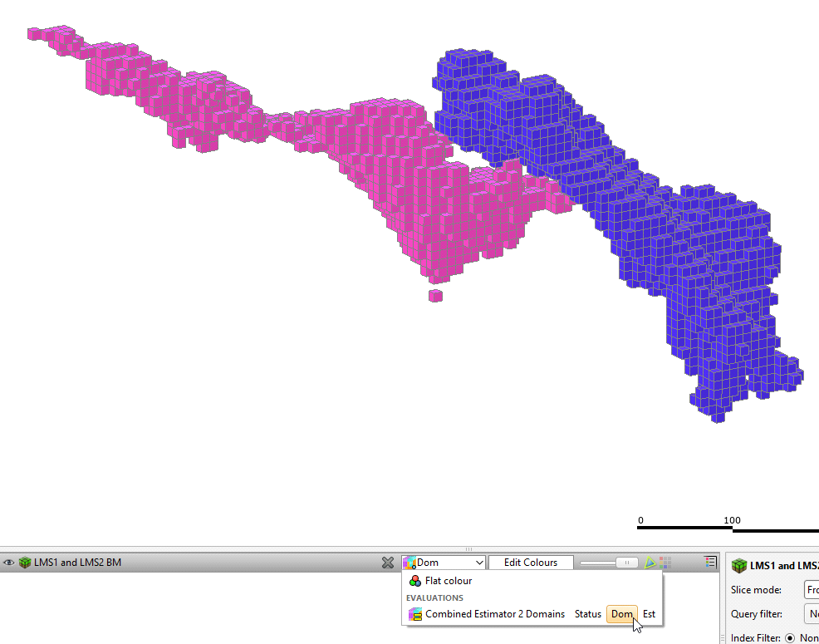Screen dimensions: 819x644
Task: Remove LMS1 and LMS2 BM from scene
Action: (x=387, y=563)
